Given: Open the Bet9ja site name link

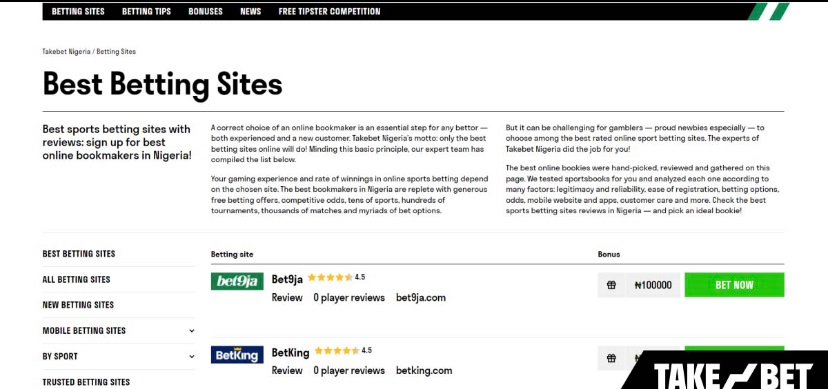Looking at the screenshot, I should (287, 279).
